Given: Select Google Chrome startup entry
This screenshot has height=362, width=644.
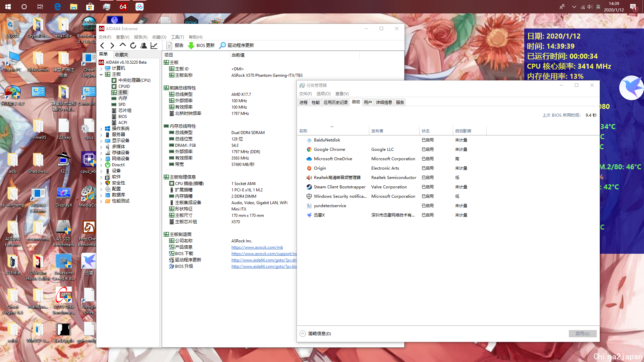Looking at the screenshot, I should click(448, 149).
